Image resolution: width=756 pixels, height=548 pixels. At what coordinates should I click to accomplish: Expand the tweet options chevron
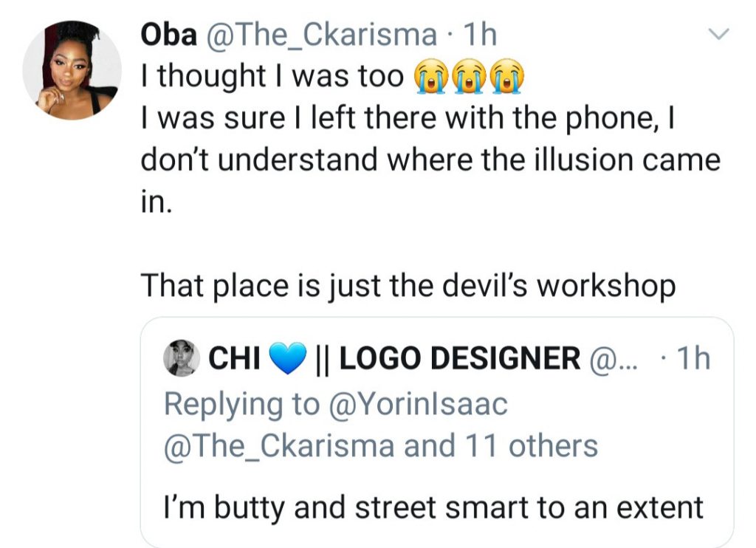pyautogui.click(x=718, y=35)
